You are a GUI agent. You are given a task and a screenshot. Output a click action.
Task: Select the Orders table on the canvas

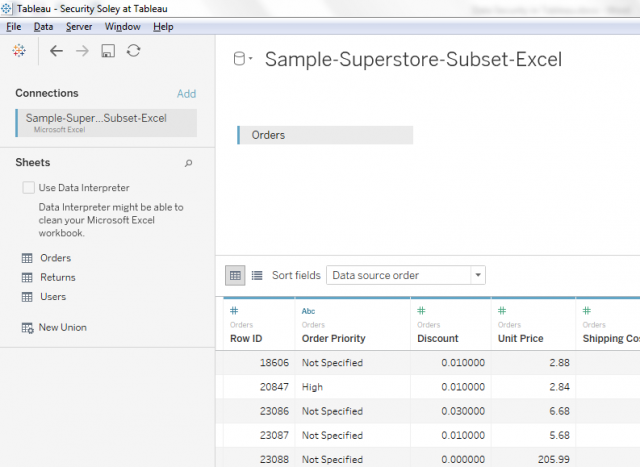click(325, 135)
